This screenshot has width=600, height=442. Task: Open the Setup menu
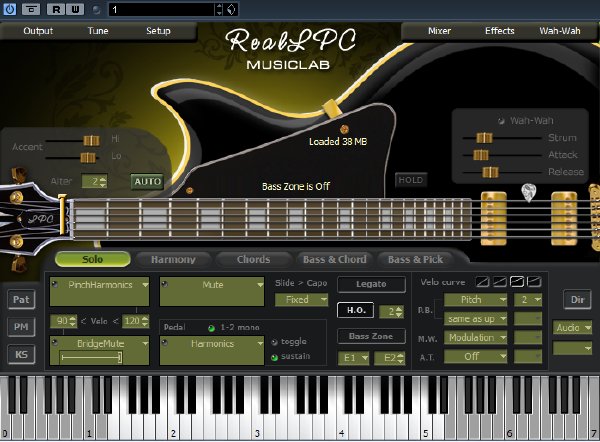pos(158,31)
